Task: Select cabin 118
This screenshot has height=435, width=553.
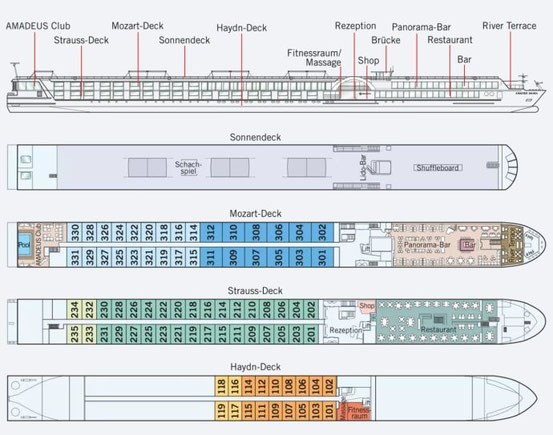Action: click(x=221, y=386)
